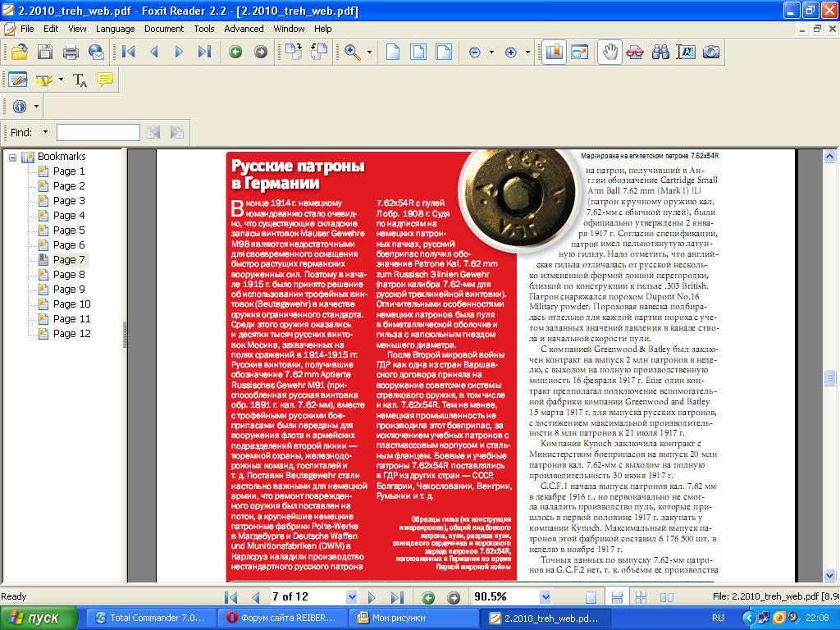Screen dimensions: 840x630
Task: Open the Advanced menu
Action: pos(244,29)
